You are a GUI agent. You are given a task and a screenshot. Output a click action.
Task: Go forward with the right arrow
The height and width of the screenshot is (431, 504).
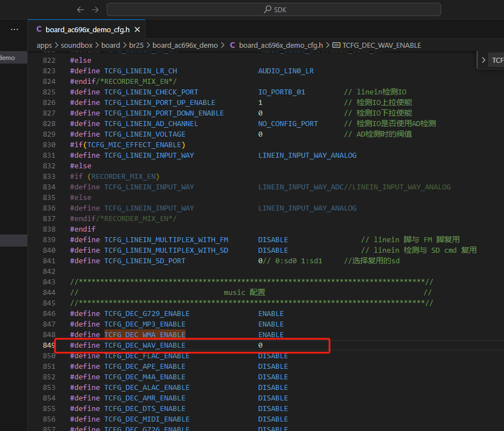point(95,9)
